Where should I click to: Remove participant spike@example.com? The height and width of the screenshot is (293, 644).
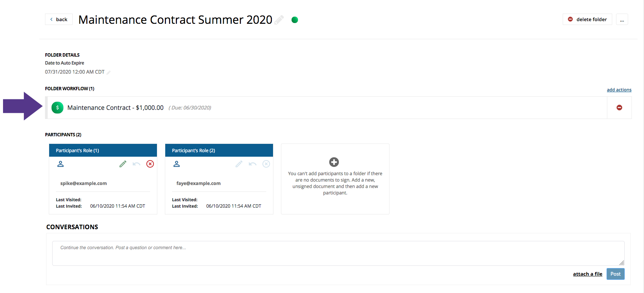150,164
